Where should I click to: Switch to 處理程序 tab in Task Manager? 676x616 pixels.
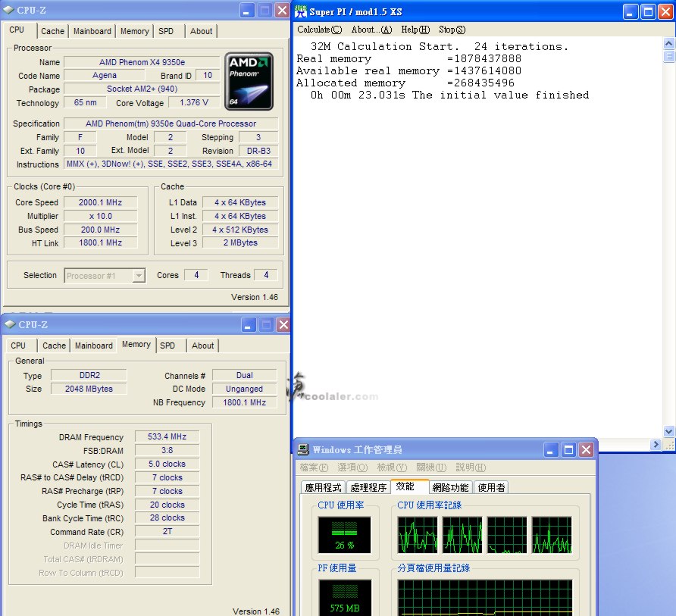point(368,487)
